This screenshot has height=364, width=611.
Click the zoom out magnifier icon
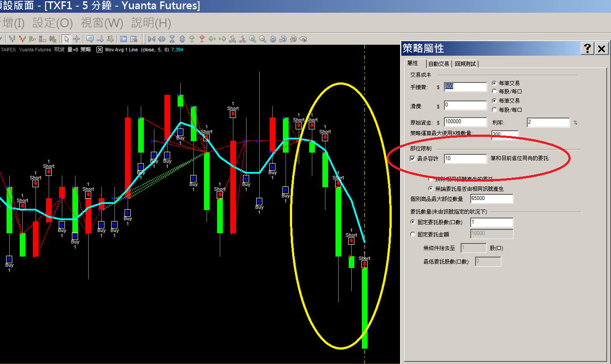(262, 39)
